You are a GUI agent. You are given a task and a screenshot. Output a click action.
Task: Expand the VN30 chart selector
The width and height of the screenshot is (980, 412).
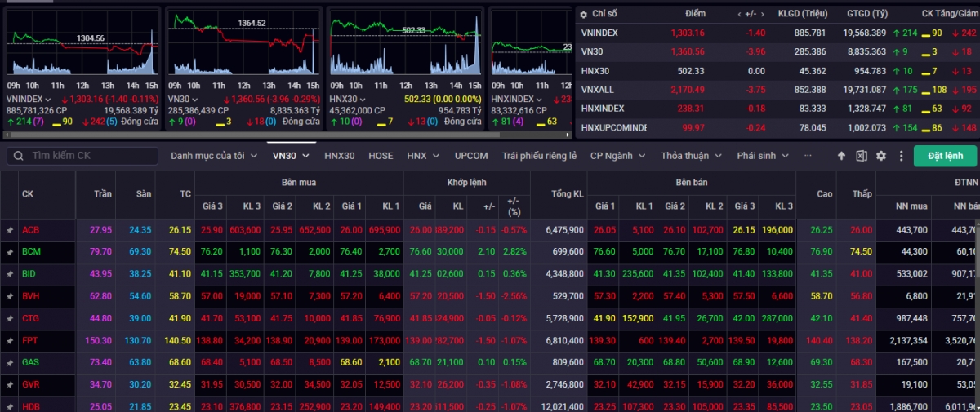point(196,99)
